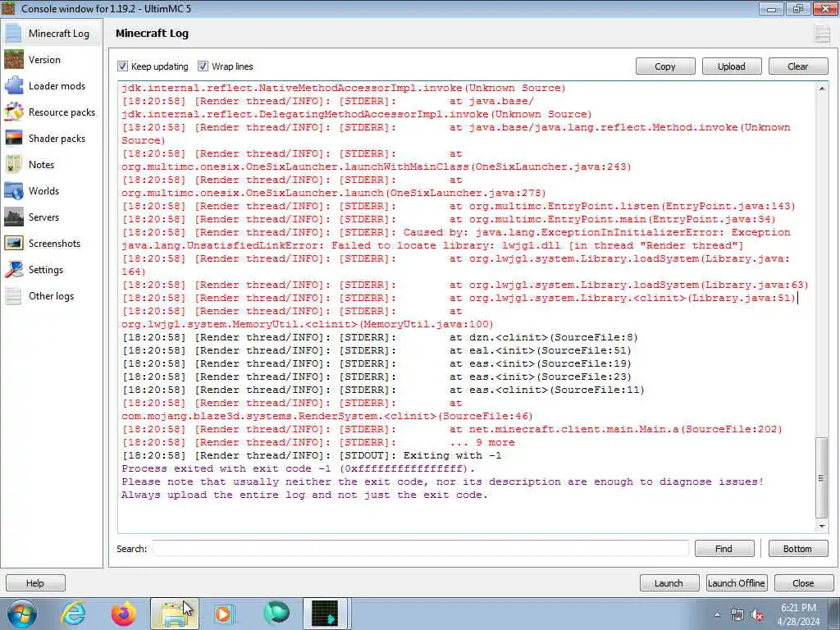840x630 pixels.
Task: Click the Version grass block icon
Action: [14, 59]
